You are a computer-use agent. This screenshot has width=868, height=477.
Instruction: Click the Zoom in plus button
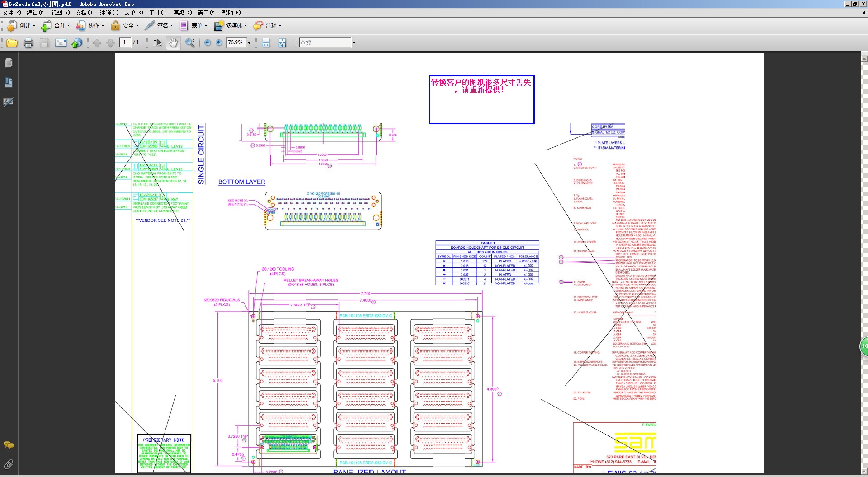[x=219, y=42]
